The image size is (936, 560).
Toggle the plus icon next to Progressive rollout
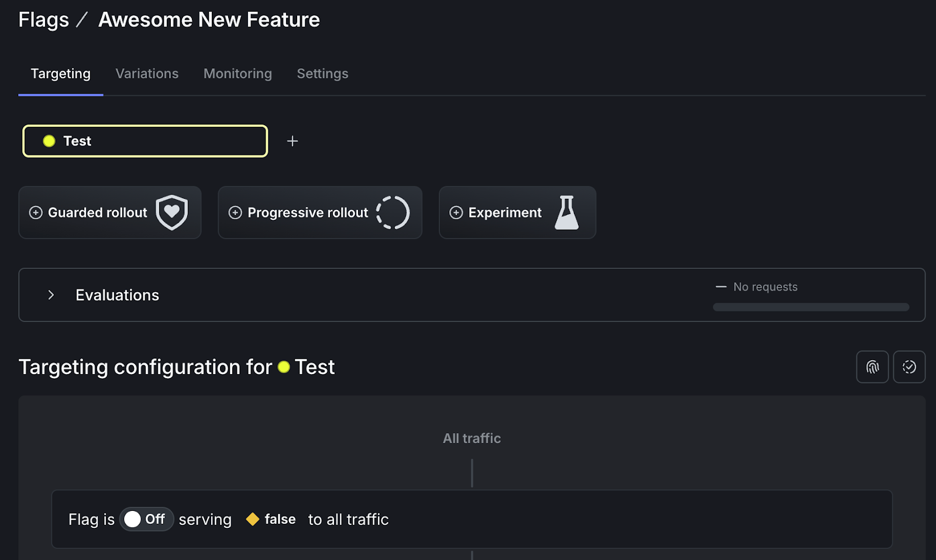coord(235,212)
